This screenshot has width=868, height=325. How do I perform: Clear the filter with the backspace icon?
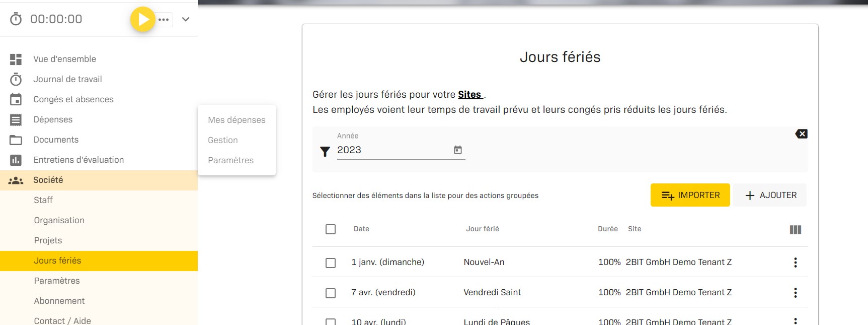tap(801, 134)
